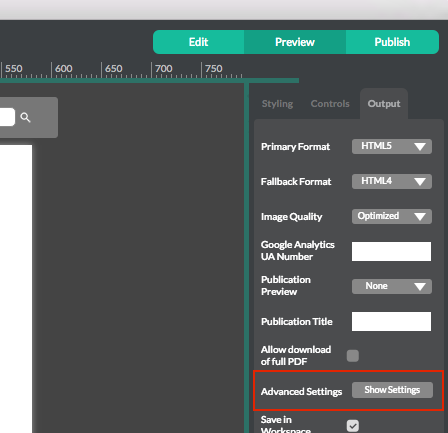Focus the Google Analytics UA Number field
448x433 pixels.
(391, 251)
